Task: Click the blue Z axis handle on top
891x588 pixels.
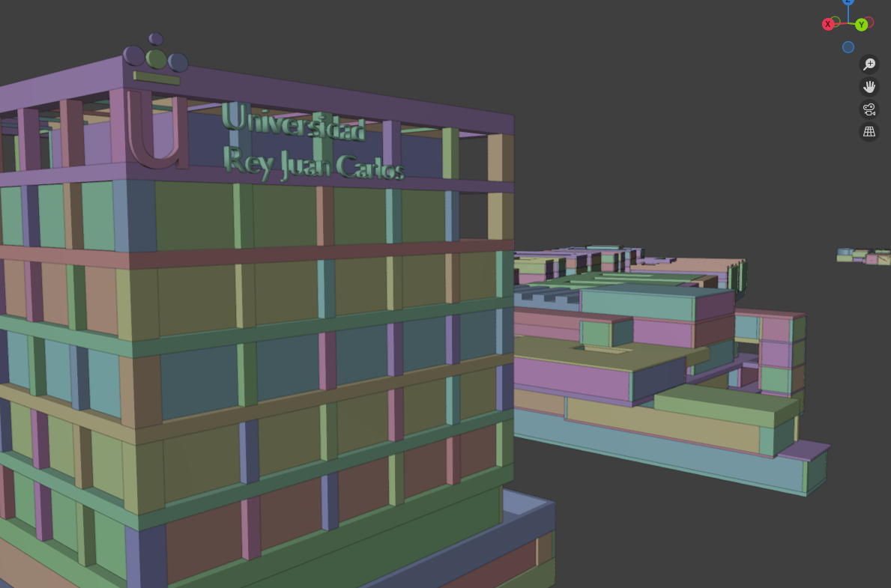Action: [x=848, y=2]
